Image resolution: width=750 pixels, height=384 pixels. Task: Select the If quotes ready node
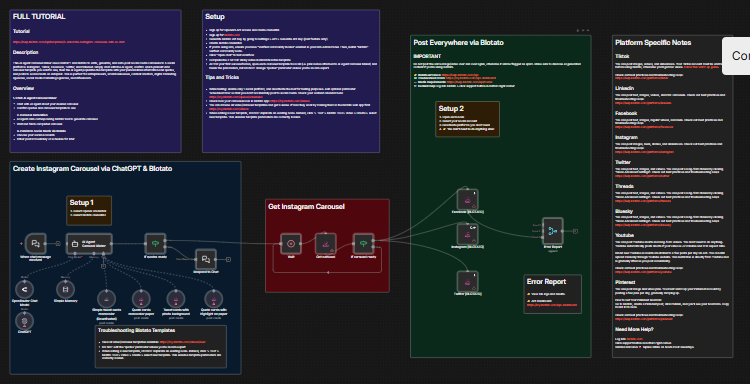pyautogui.click(x=155, y=243)
